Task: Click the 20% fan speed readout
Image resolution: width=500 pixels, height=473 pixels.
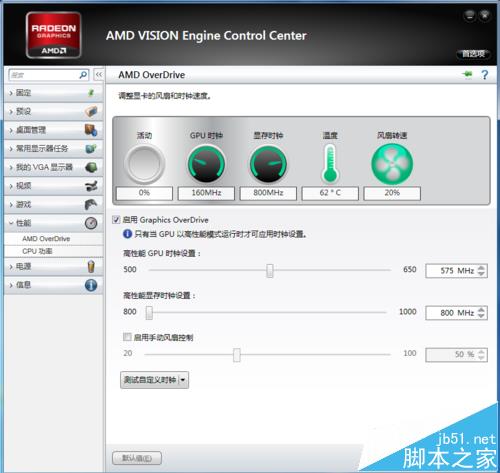Action: pyautogui.click(x=392, y=193)
